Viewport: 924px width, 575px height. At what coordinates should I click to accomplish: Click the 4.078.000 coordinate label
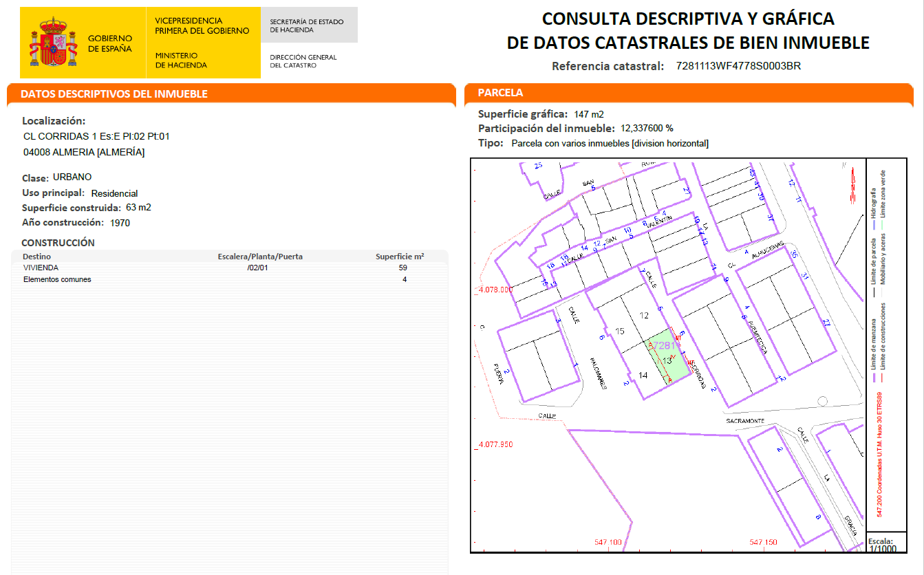pyautogui.click(x=495, y=290)
